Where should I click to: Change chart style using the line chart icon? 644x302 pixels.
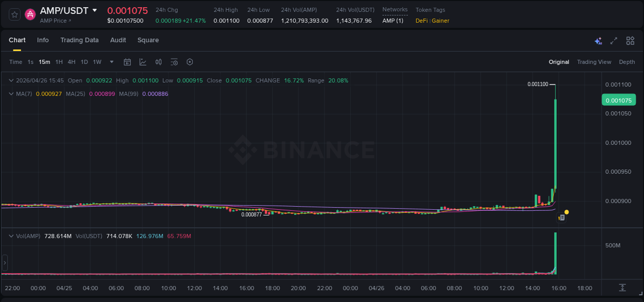[143, 62]
